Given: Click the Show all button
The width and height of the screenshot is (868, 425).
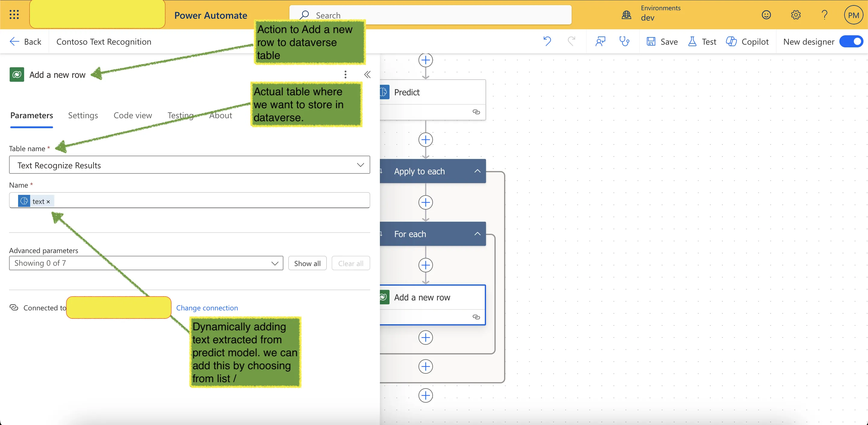Looking at the screenshot, I should 307,263.
